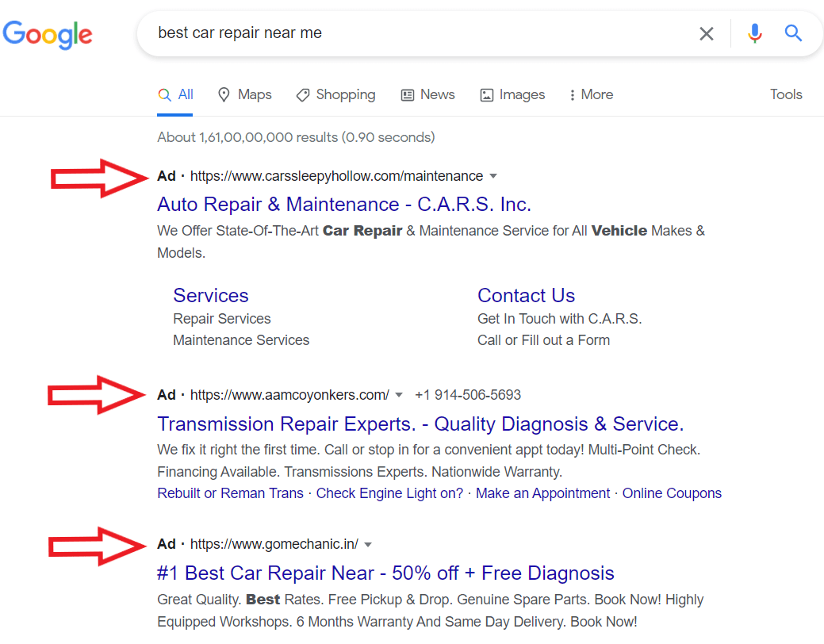Switch to the Shopping tab
Image resolution: width=824 pixels, height=644 pixels.
pyautogui.click(x=335, y=94)
